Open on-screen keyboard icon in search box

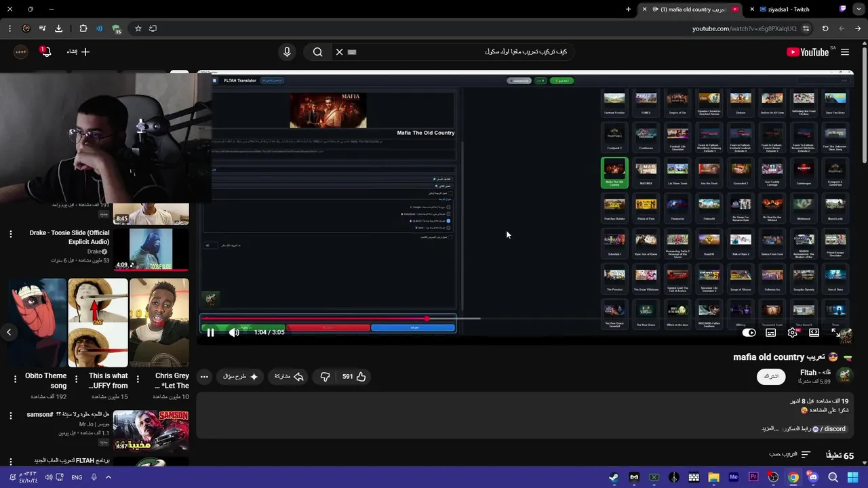pos(351,52)
